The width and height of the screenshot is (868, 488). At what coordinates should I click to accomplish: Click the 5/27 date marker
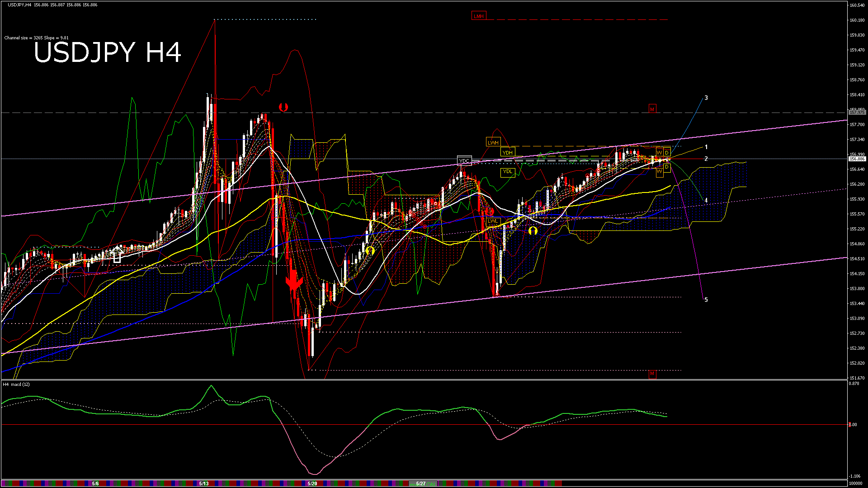pos(421,483)
